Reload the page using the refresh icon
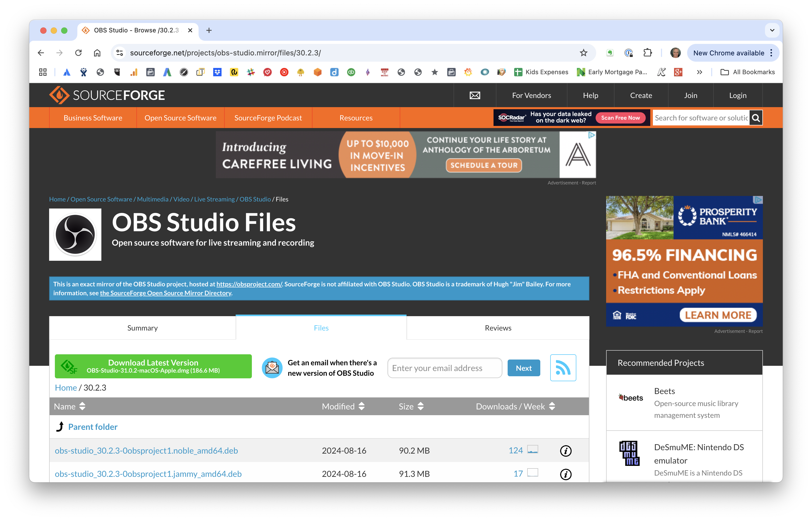812x521 pixels. pyautogui.click(x=78, y=53)
